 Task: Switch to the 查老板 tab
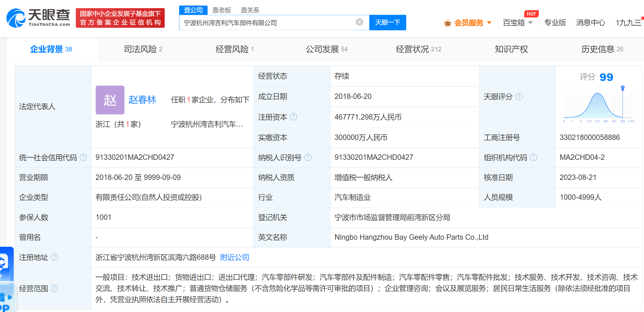coord(221,10)
